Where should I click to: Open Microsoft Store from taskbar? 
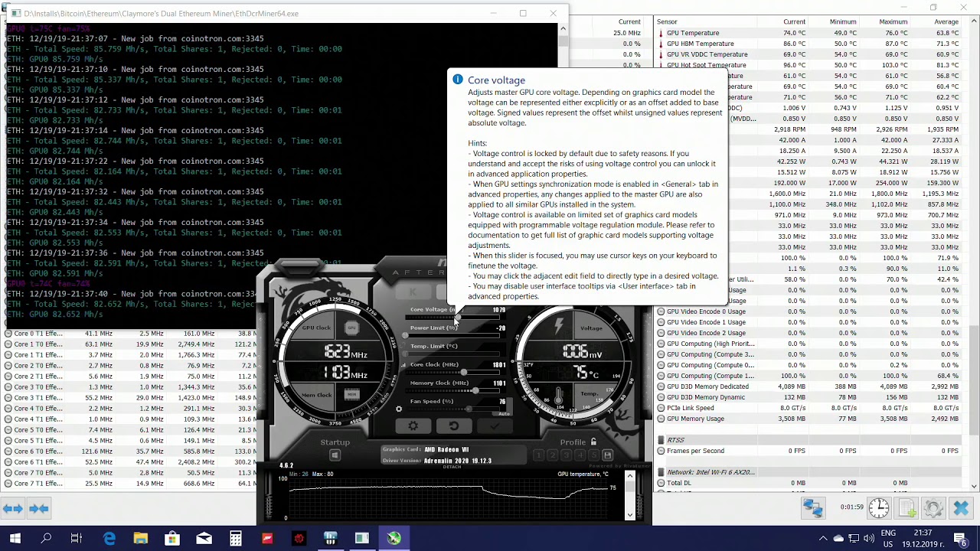pos(172,539)
